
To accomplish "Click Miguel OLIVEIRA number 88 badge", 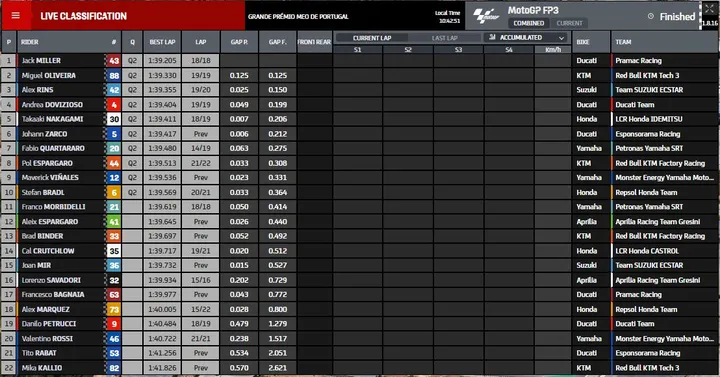I will tap(114, 75).
